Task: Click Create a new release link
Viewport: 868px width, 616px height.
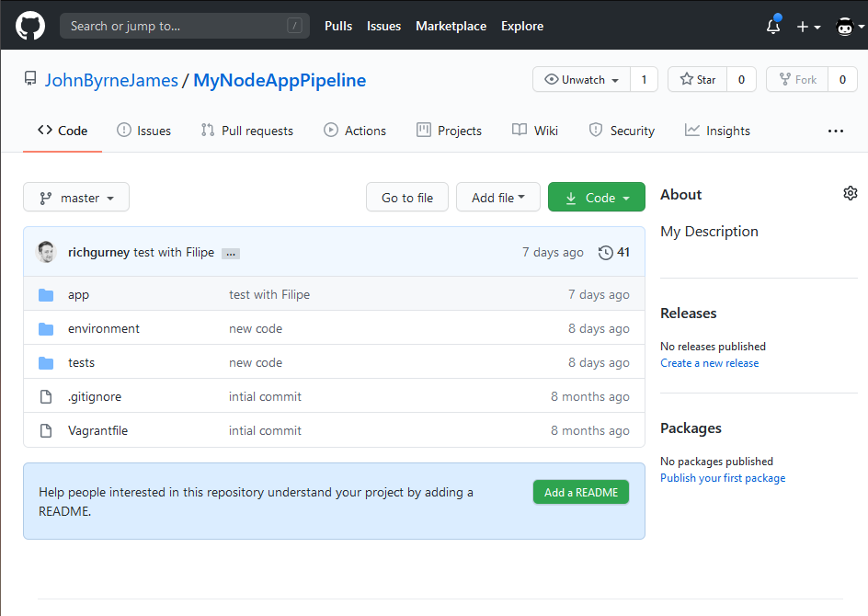Action: pyautogui.click(x=710, y=363)
